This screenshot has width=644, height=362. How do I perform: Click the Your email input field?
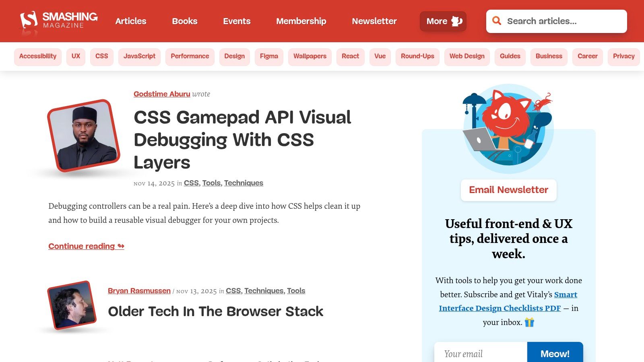point(481,354)
